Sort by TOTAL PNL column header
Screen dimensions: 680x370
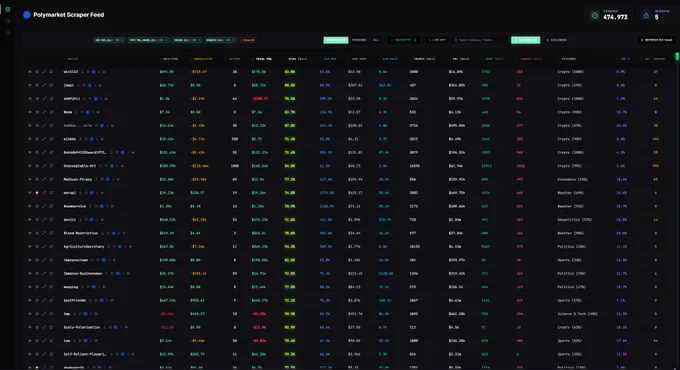pos(262,59)
